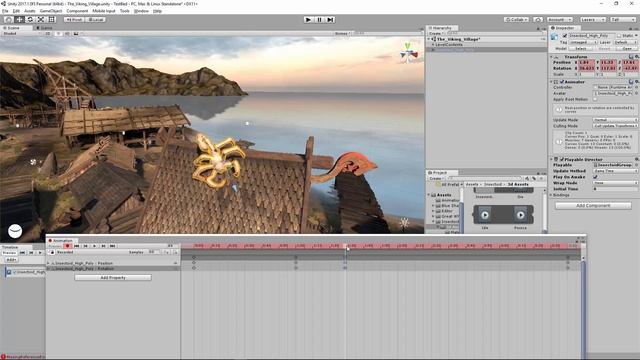This screenshot has width=640, height=360.
Task: Open the Account dropdown
Action: click(x=559, y=19)
